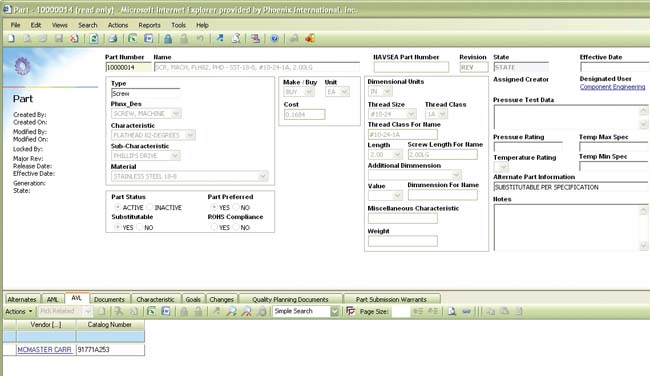Viewport: 650px width, 376px height.
Task: Open the Make / Buy dropdown
Action: tap(309, 92)
